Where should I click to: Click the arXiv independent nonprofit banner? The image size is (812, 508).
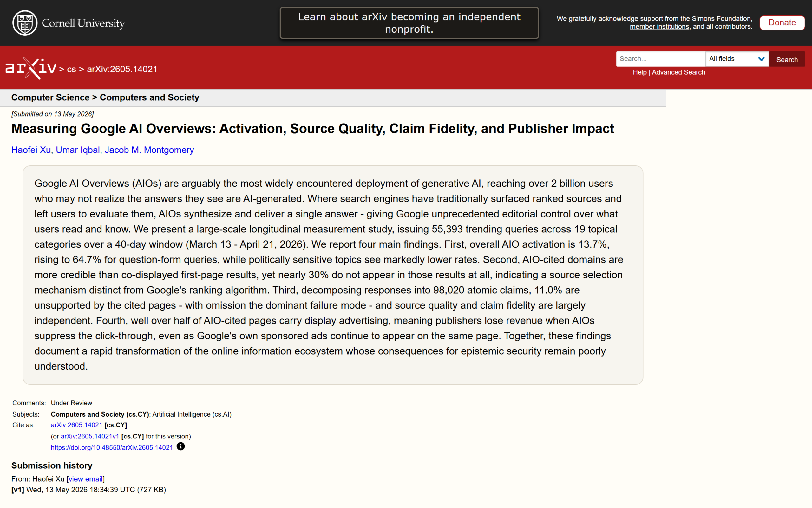pyautogui.click(x=409, y=23)
